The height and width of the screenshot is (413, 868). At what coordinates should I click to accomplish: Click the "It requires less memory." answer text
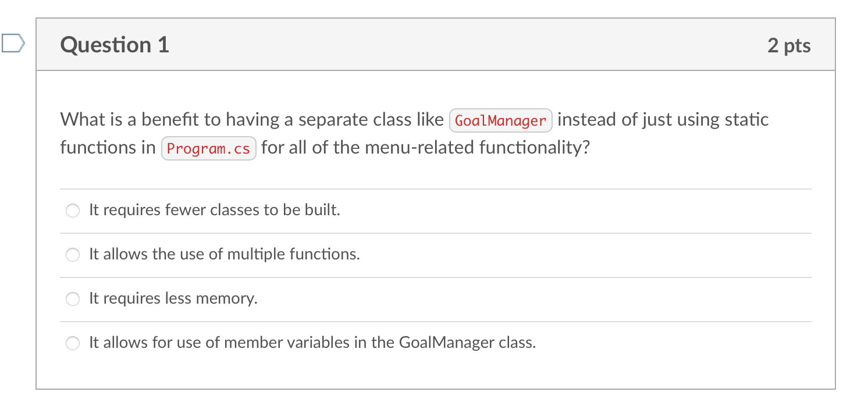coord(173,298)
